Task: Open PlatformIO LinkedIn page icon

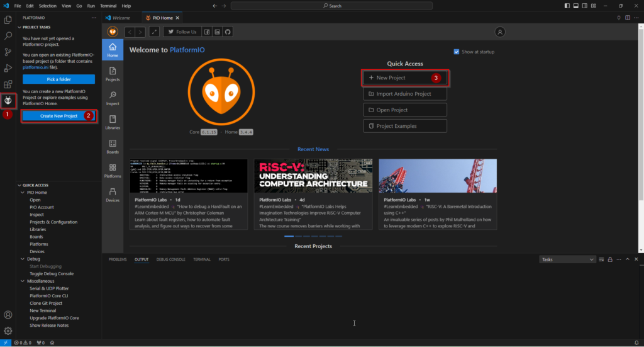Action: pyautogui.click(x=217, y=32)
